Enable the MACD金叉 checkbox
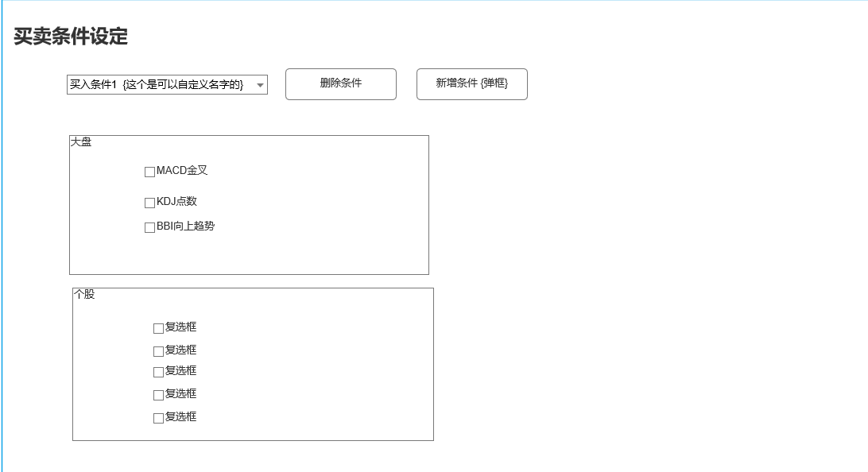Viewport: 868px width, 472px height. (x=149, y=172)
